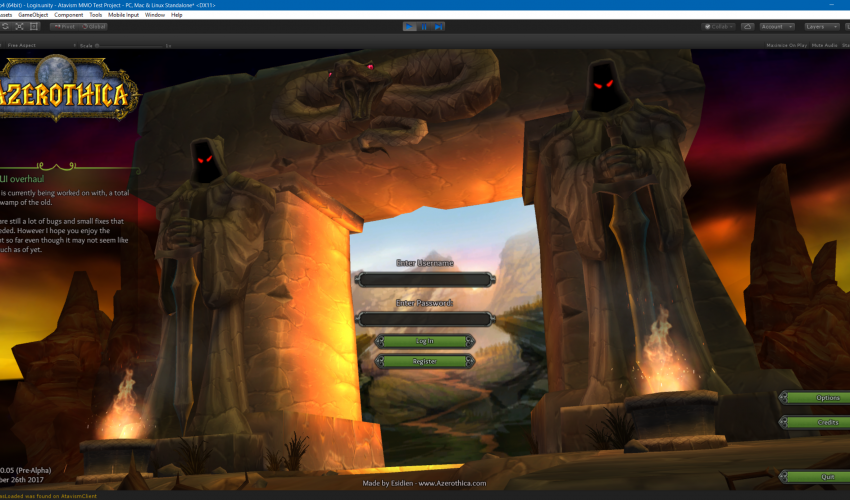Click the "UI overhaul" news heading

[x=22, y=179]
